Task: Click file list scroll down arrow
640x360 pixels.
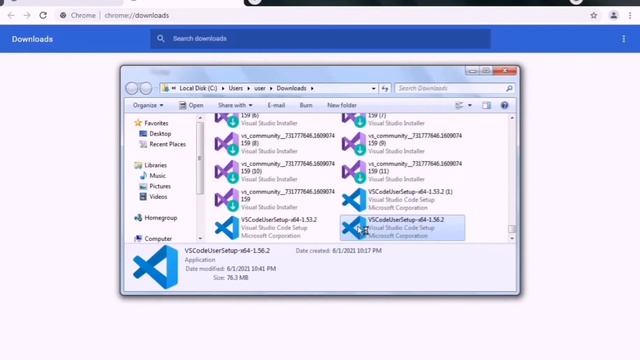Action: [x=512, y=238]
